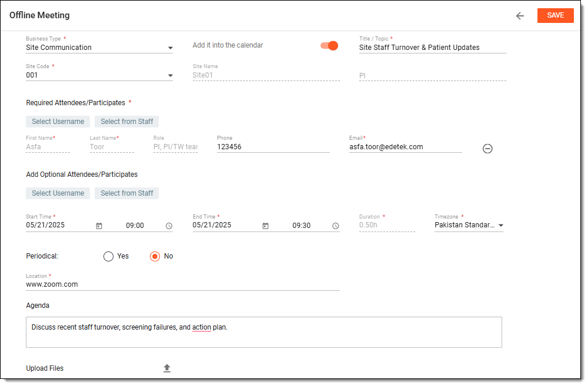Edit the Phone field showing 123456
Viewport: 588px width, 386px height.
[273, 147]
